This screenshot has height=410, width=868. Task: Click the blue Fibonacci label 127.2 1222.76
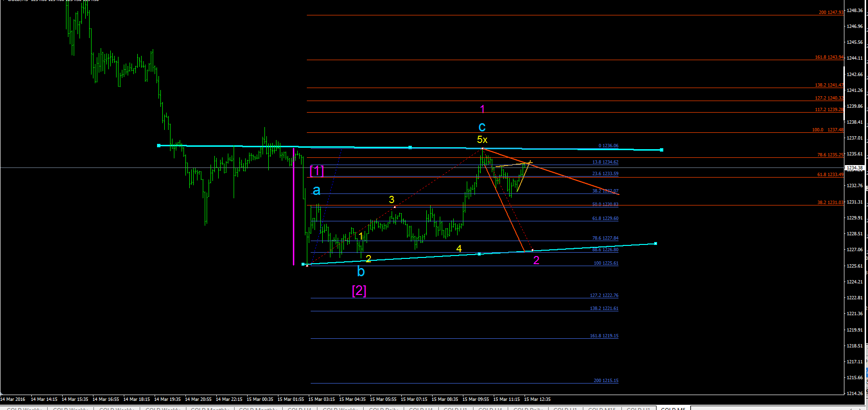click(604, 295)
